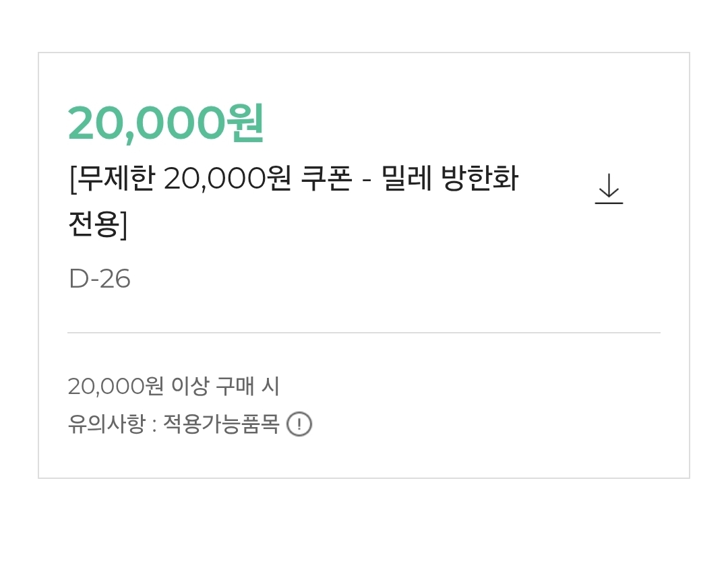Click 밀레 방한화 in the coupon title

point(450,179)
